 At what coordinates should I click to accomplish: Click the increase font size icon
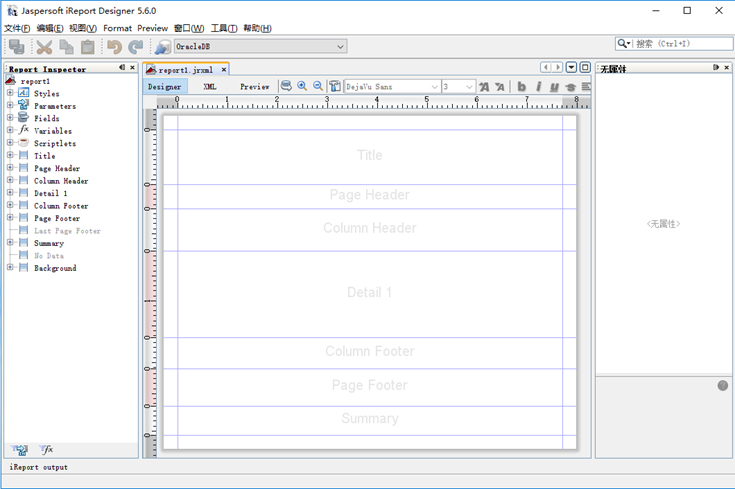click(484, 87)
